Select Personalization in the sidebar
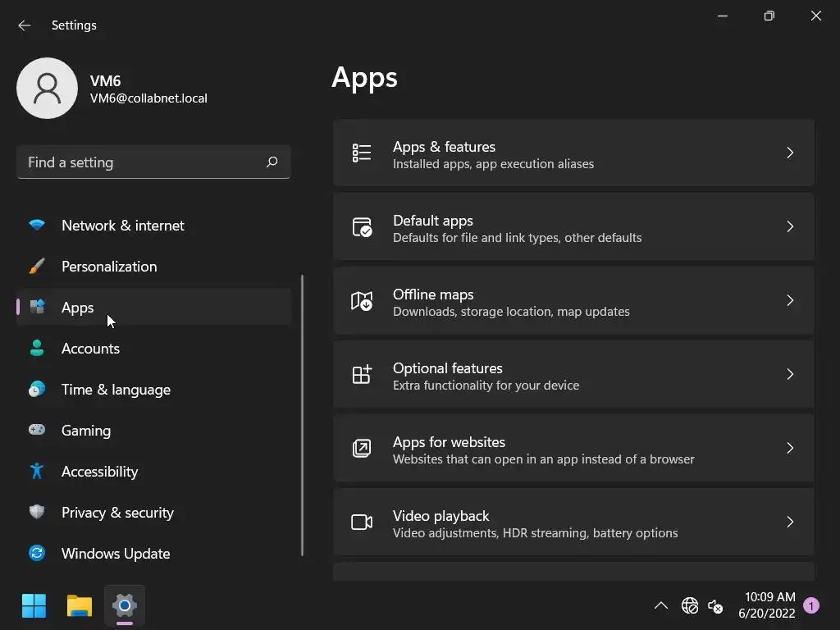 tap(153, 267)
